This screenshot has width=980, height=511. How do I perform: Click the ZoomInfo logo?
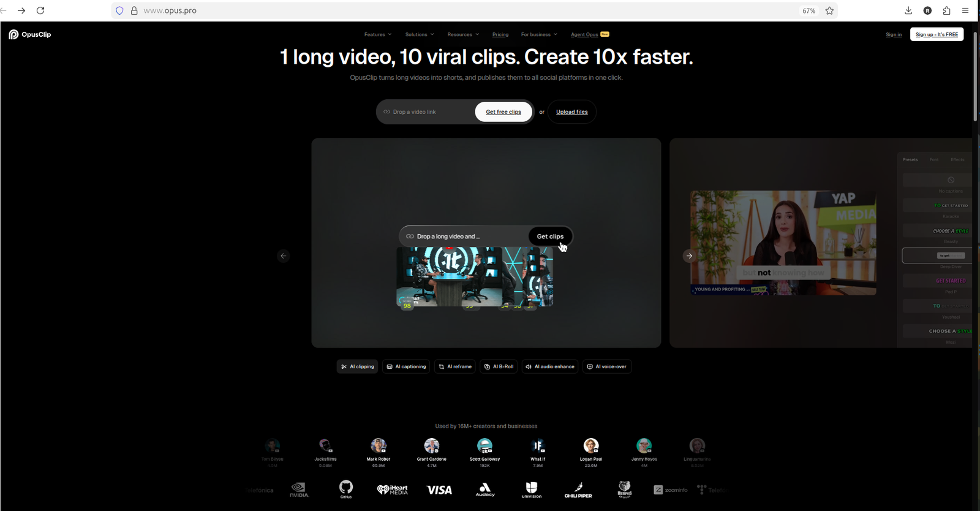point(671,490)
